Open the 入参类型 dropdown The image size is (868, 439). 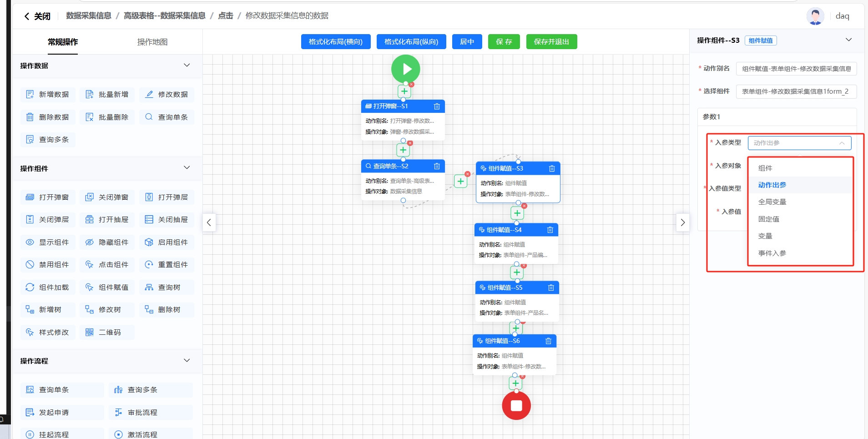pyautogui.click(x=799, y=143)
